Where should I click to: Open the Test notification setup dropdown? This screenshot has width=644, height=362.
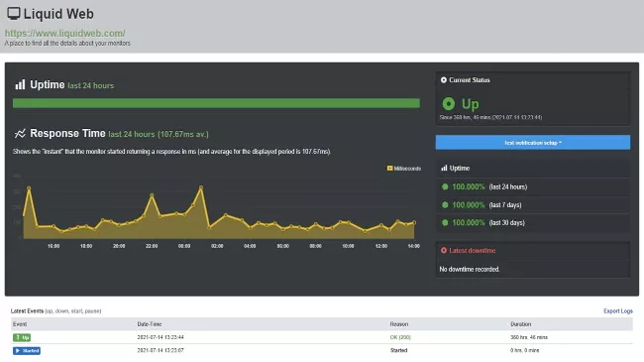pyautogui.click(x=533, y=143)
